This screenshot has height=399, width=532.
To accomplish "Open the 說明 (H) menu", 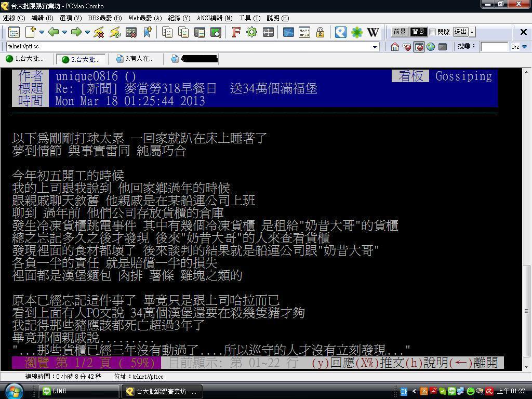I will tap(278, 18).
